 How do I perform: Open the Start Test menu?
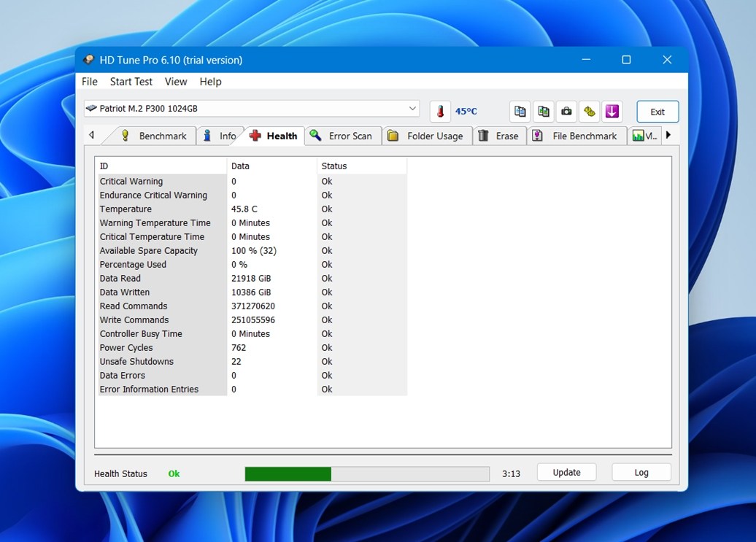(131, 82)
